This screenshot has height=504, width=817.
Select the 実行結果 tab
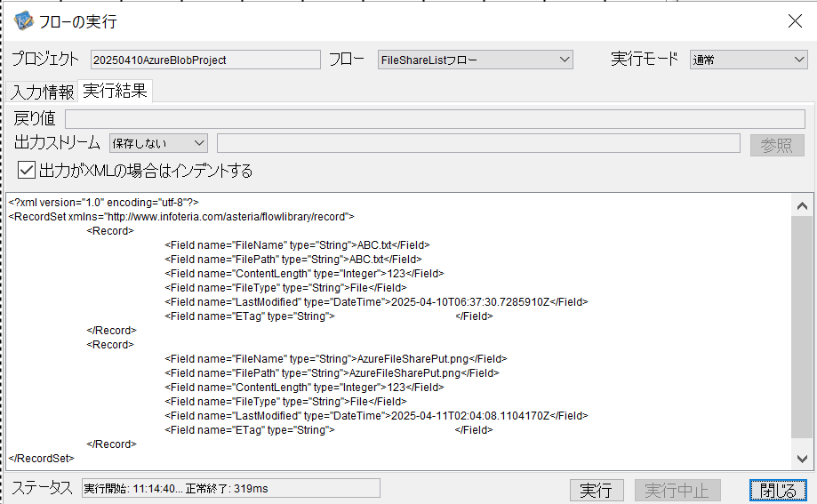[x=115, y=91]
